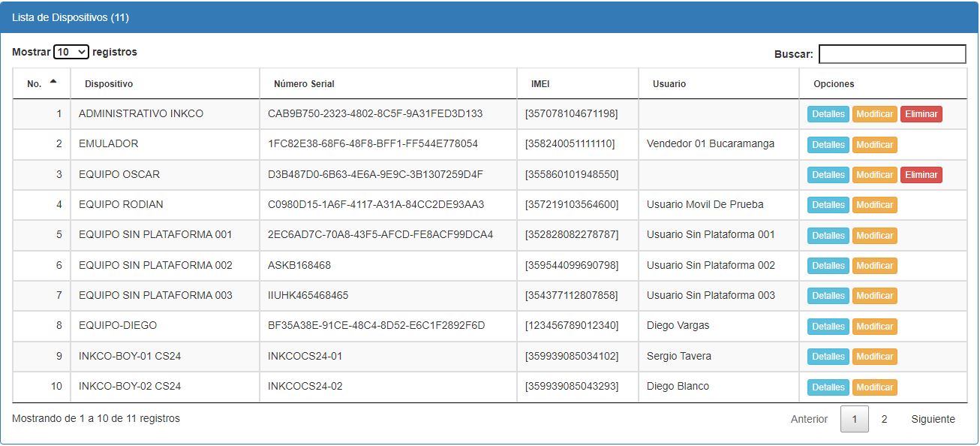
Task: Open the registros count dropdown
Action: 71,53
